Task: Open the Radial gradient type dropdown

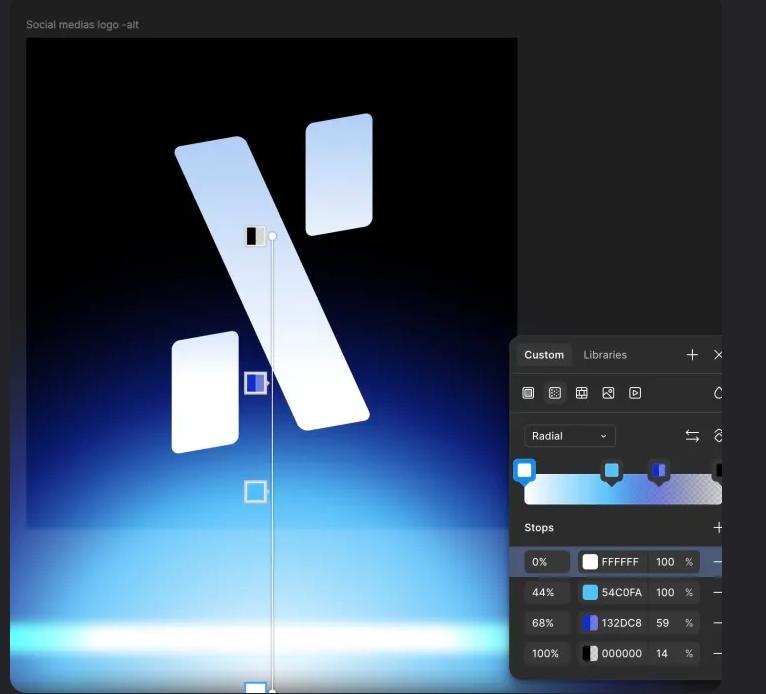Action: (x=569, y=436)
